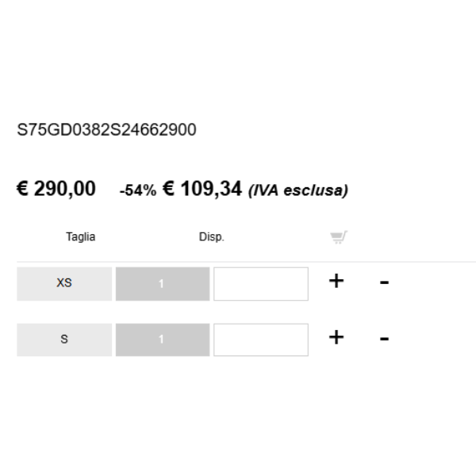Viewport: 476px width, 476px height.
Task: Click the shopping cart icon in table header
Action: point(339,237)
